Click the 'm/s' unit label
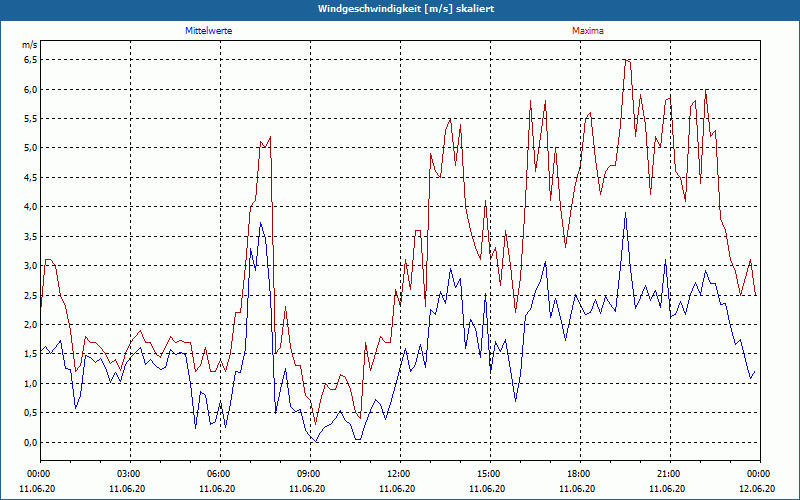Viewport: 800px width, 500px height. click(x=30, y=45)
